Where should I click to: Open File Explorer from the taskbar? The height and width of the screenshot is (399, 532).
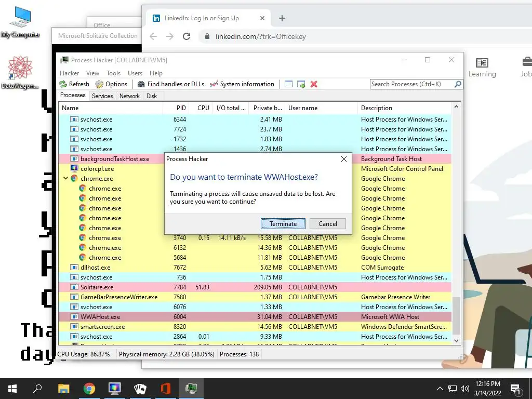point(63,388)
